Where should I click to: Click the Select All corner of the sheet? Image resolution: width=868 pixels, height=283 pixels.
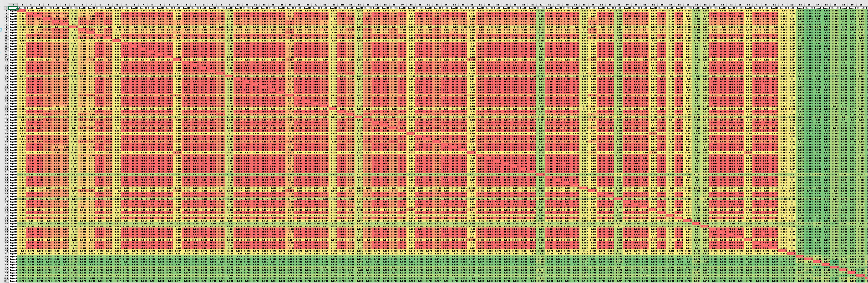tap(3, 5)
